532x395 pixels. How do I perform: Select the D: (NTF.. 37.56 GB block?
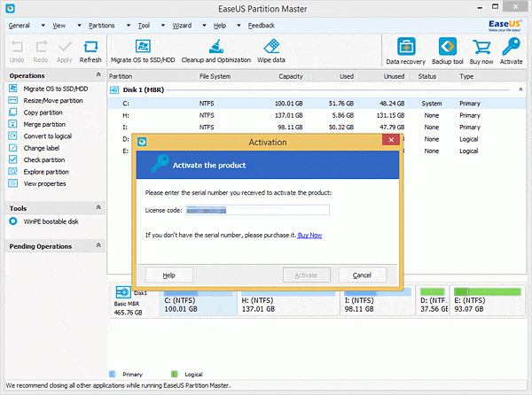(x=433, y=301)
